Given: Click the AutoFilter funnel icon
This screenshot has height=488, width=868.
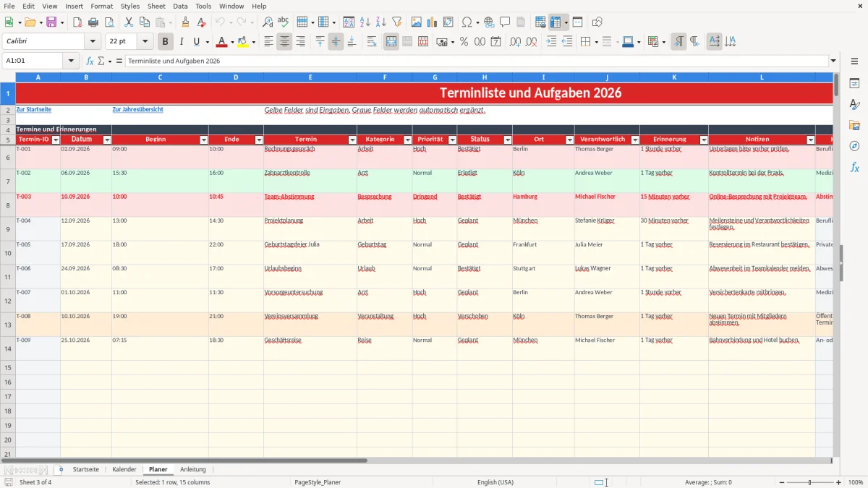Looking at the screenshot, I should coord(397,22).
